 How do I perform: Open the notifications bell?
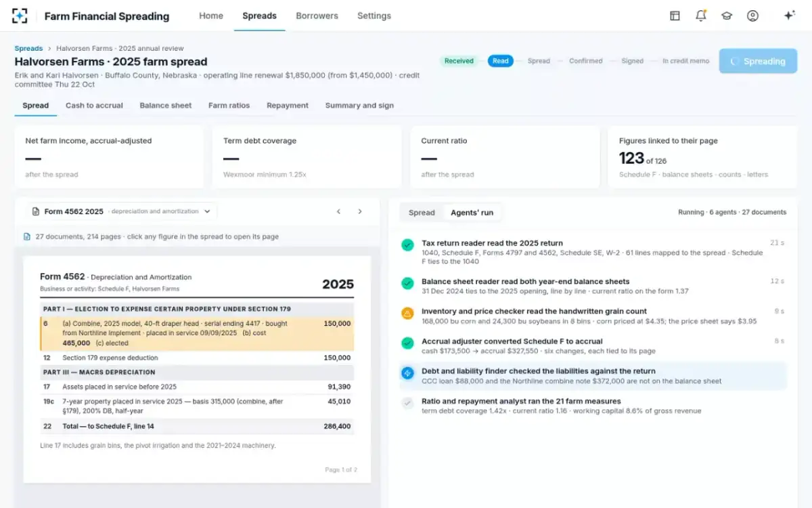click(700, 16)
